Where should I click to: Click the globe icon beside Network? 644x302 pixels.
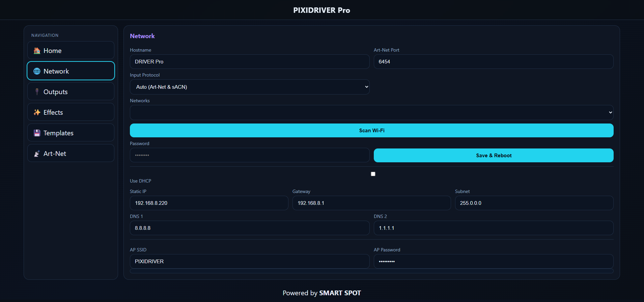point(37,71)
